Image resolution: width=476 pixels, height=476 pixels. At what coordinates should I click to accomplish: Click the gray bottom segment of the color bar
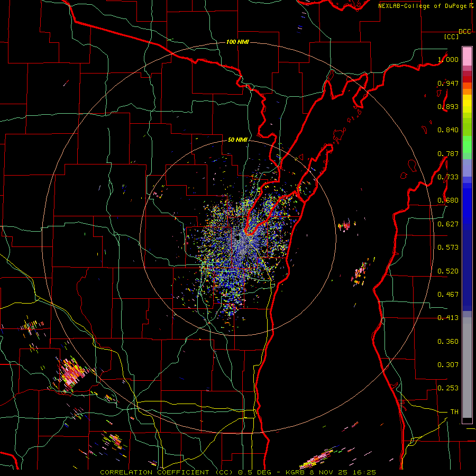coord(467,368)
